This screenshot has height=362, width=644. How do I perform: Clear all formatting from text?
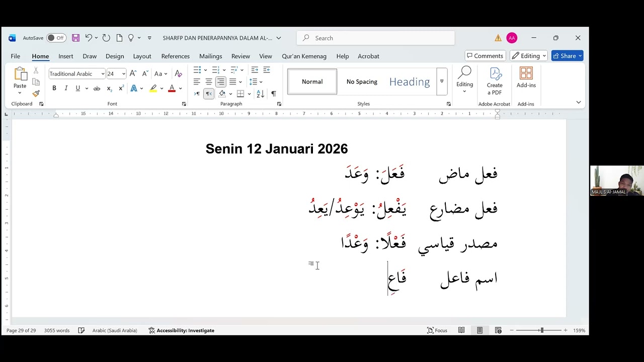[178, 73]
